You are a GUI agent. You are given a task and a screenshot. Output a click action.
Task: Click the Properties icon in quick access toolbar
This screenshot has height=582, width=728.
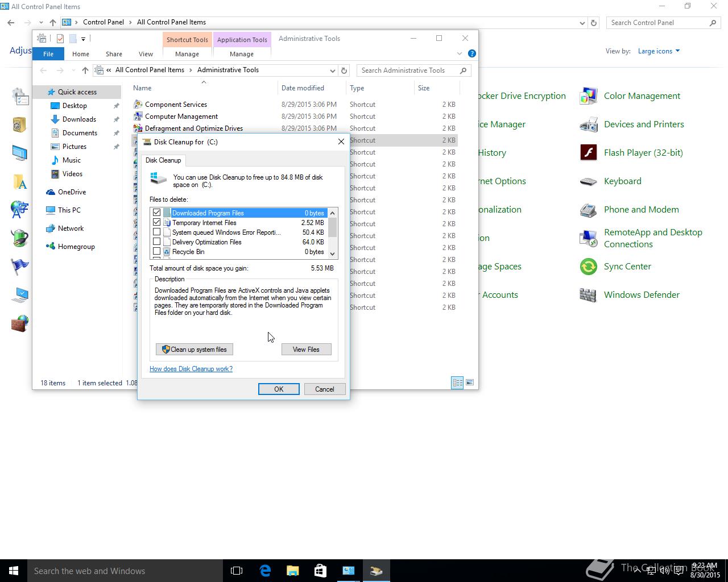(60, 39)
